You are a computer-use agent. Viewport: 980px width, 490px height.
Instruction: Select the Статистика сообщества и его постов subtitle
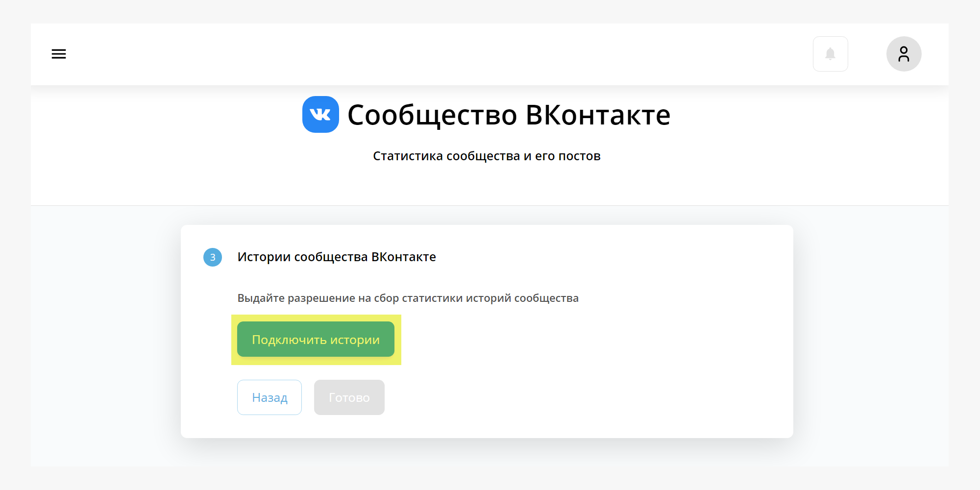[x=487, y=156]
